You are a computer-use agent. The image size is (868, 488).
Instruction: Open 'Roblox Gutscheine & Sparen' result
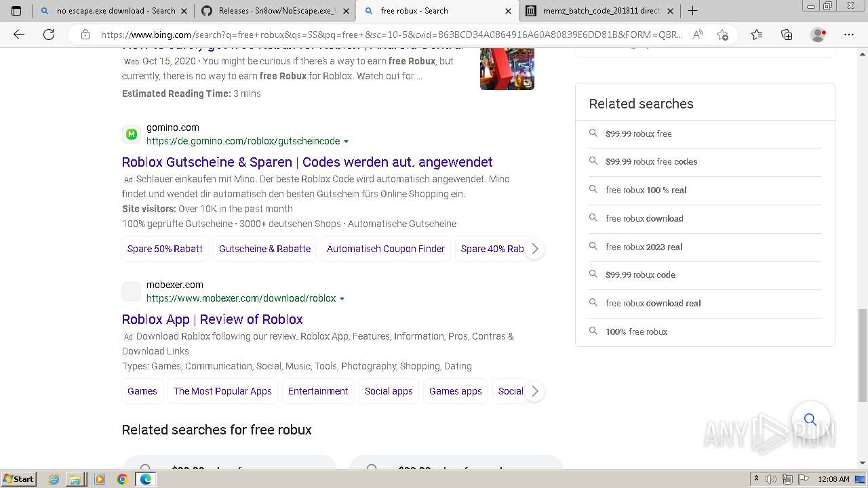coord(307,162)
